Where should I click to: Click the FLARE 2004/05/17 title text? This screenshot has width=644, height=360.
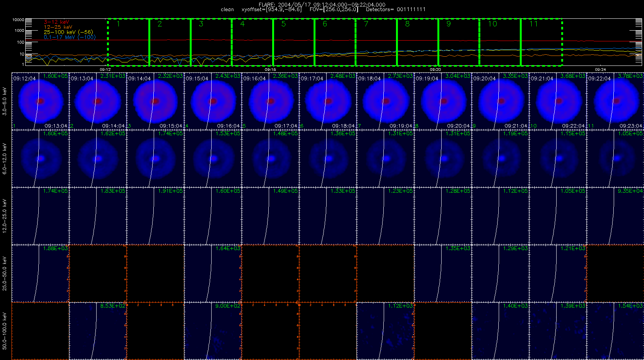(x=322, y=5)
